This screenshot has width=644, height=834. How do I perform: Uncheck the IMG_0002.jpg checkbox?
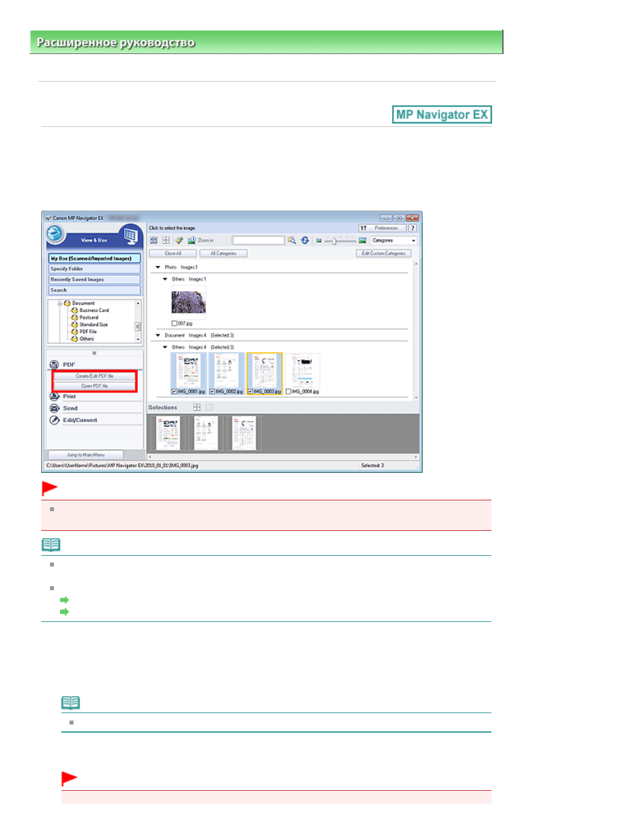coord(212,392)
